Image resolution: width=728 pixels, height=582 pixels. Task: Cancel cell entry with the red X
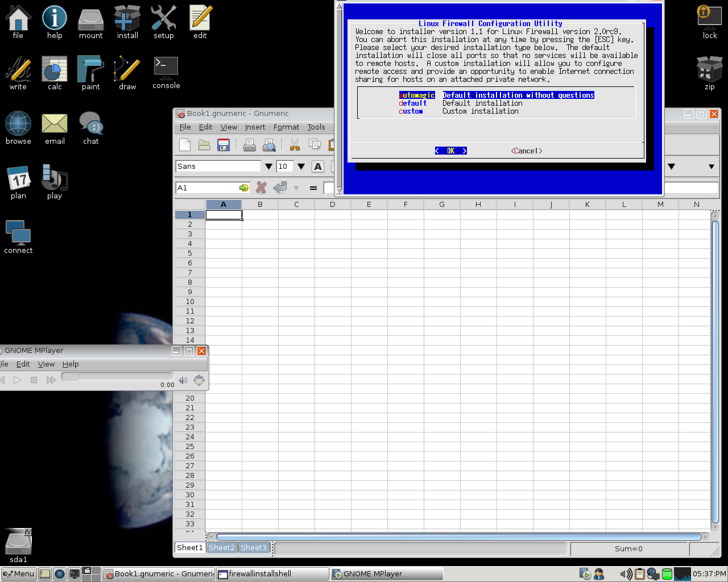click(x=261, y=188)
